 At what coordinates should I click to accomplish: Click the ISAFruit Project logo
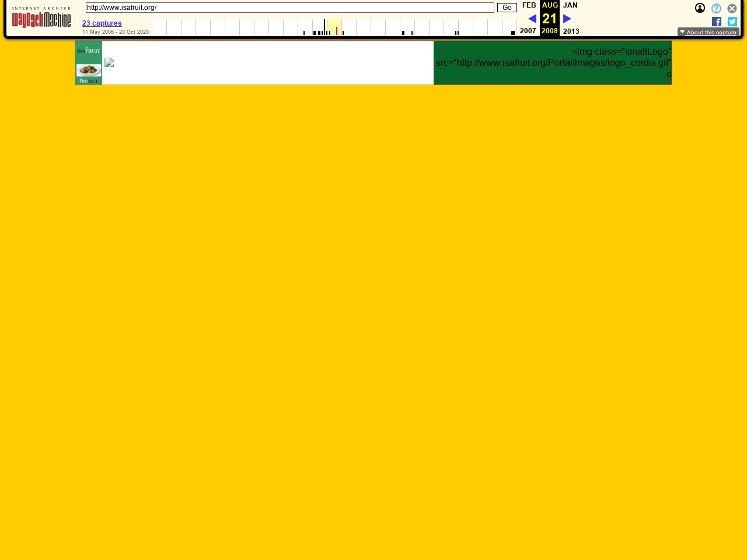89,63
